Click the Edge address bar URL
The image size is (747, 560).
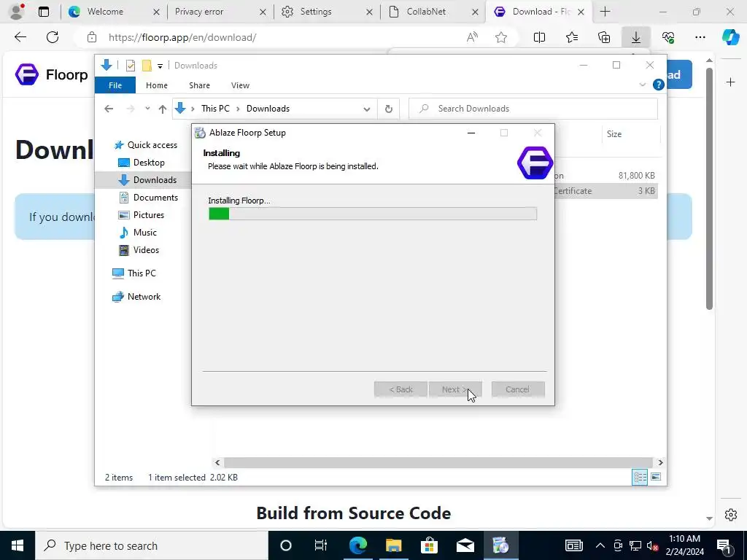[182, 37]
